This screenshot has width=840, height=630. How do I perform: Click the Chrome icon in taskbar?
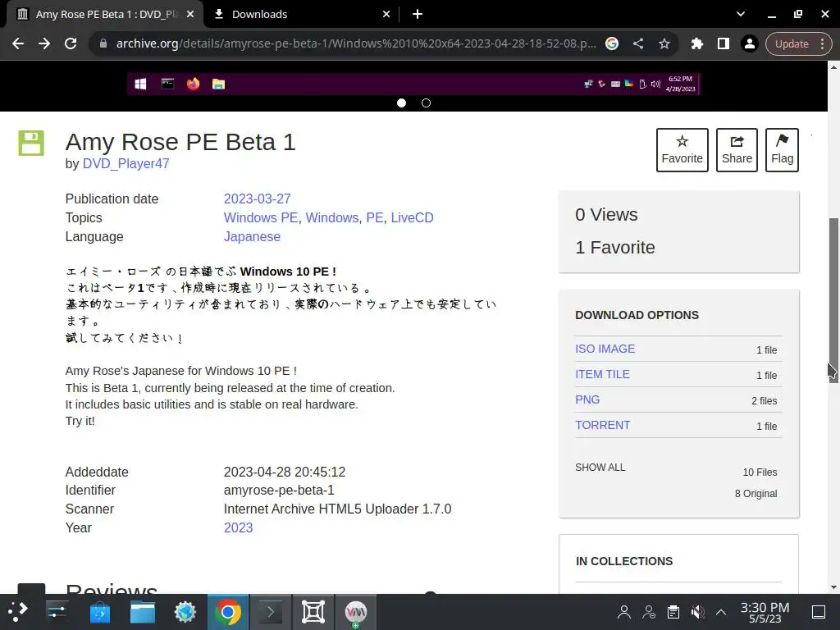coord(228,612)
